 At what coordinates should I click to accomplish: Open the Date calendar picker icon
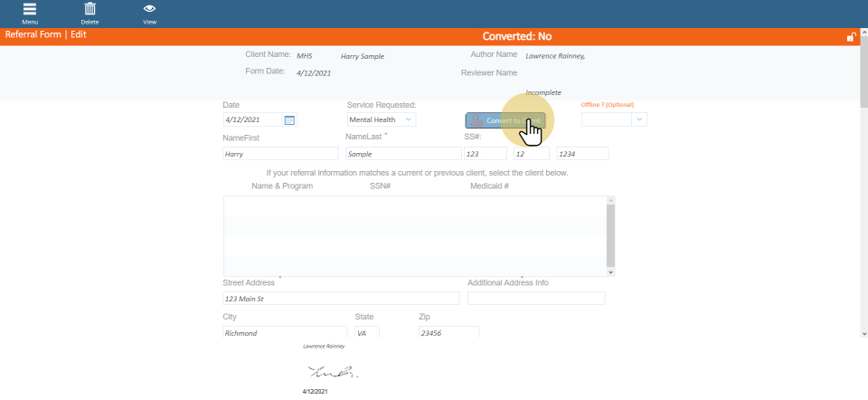click(289, 119)
